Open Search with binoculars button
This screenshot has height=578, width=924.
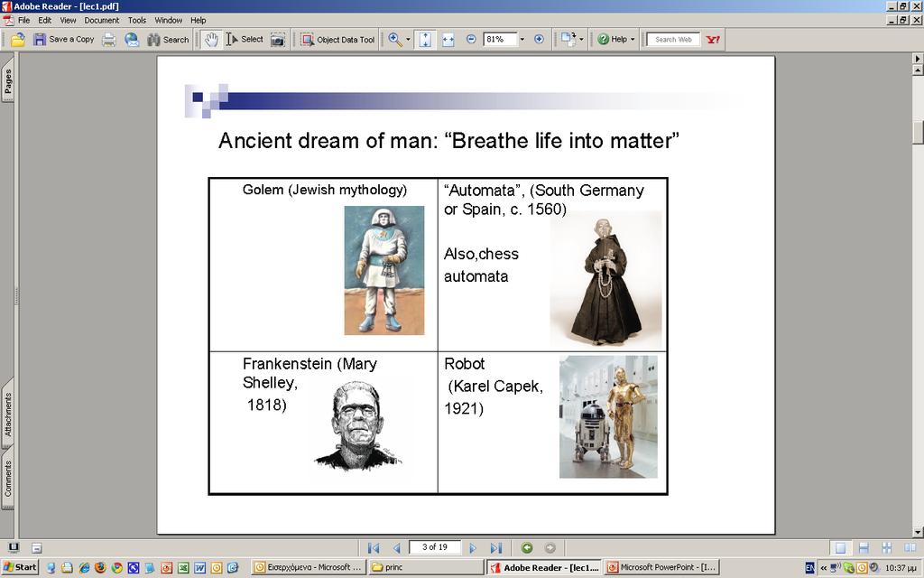(x=168, y=40)
